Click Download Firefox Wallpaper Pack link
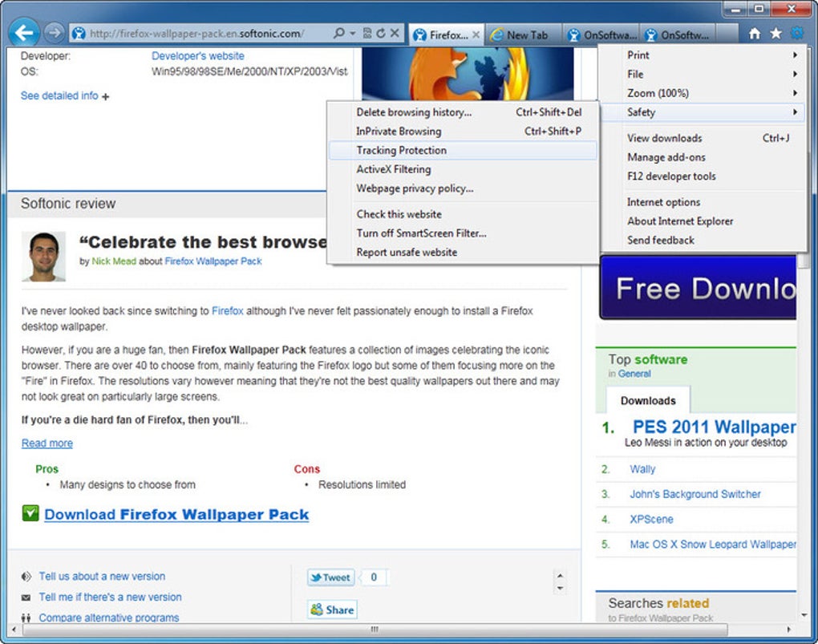 click(x=176, y=515)
